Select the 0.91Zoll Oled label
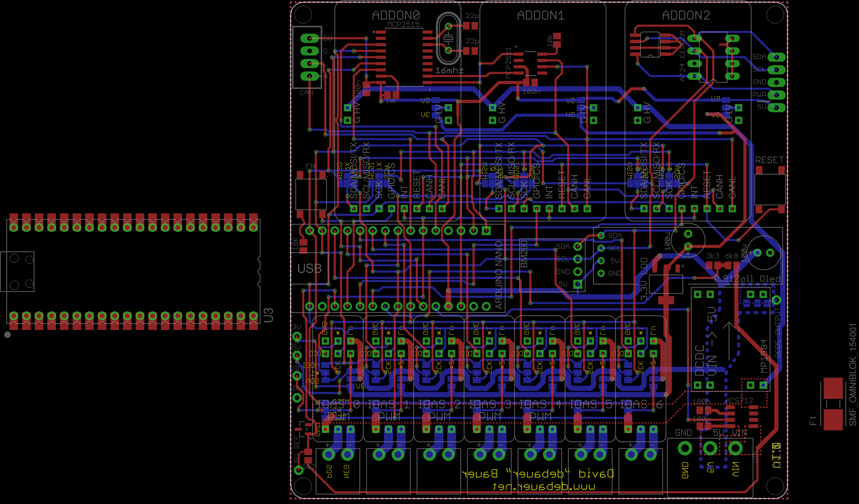Screen dimensions: 859x504 747,279
